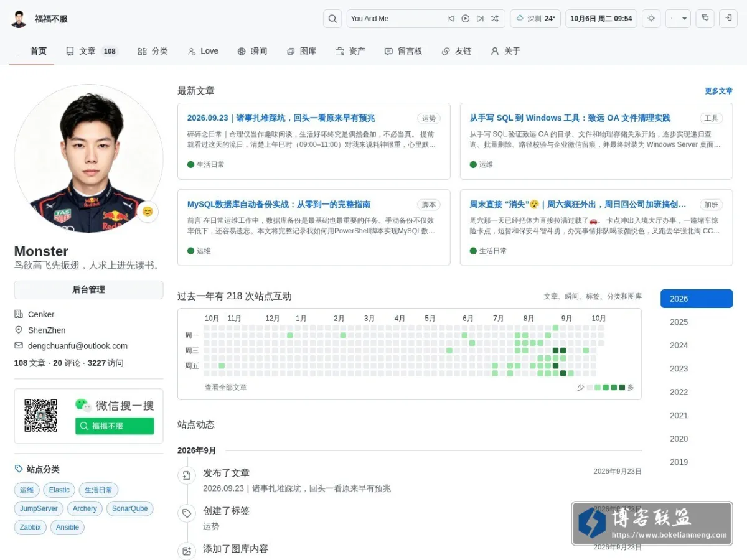Click the tag icon beside 站点分类

pos(19,469)
